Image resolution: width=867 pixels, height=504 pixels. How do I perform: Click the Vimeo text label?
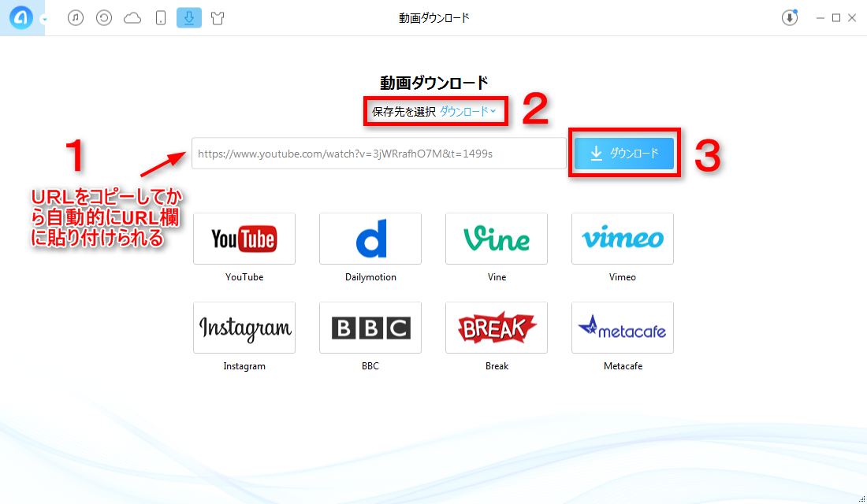click(623, 277)
